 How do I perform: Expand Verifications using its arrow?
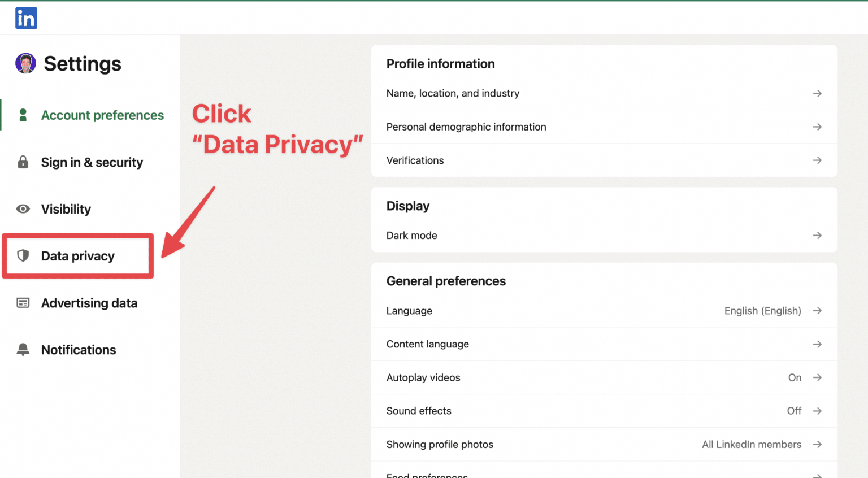817,160
